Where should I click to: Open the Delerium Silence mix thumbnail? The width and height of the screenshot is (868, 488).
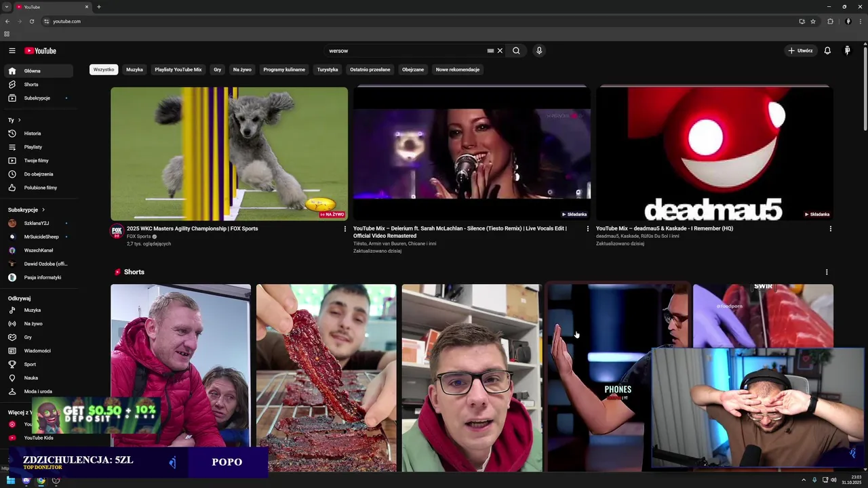click(472, 154)
